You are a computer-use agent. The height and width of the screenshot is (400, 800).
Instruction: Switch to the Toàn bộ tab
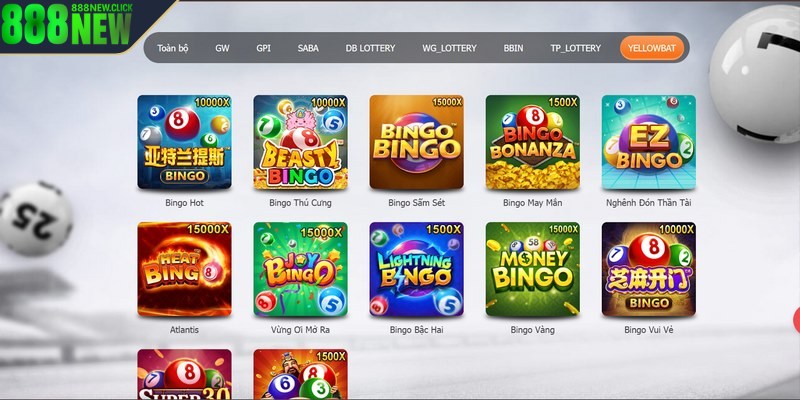[x=173, y=48]
